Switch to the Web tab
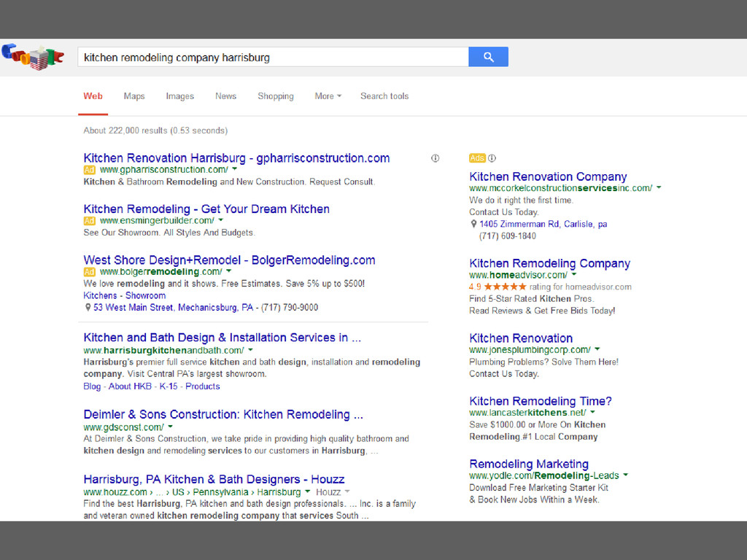Viewport: 747px width, 560px height. coord(93,96)
